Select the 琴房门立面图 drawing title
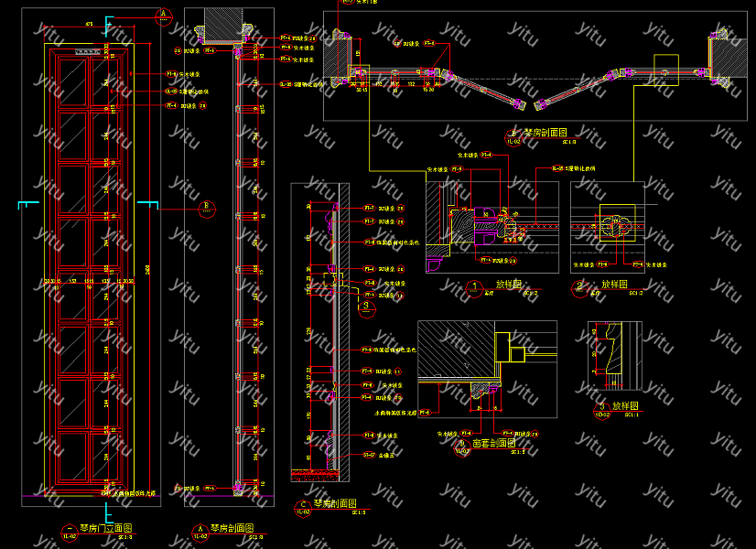This screenshot has height=549, width=756. tap(106, 528)
